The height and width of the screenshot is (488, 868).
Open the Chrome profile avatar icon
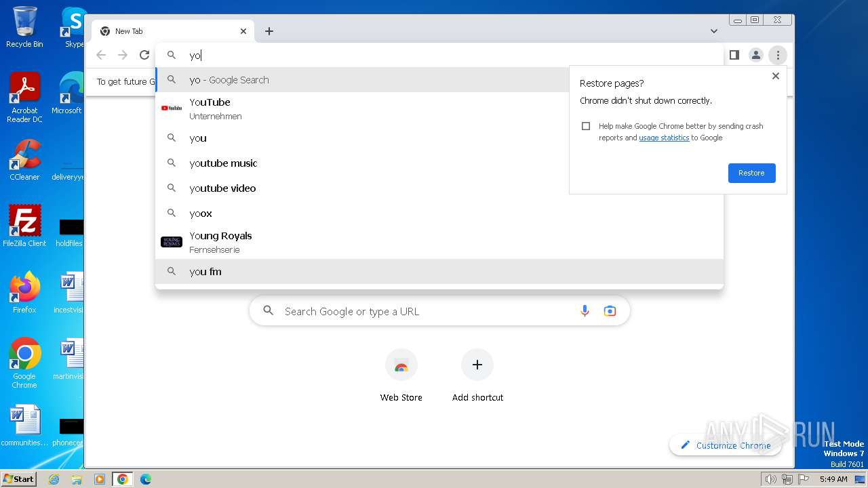[755, 55]
